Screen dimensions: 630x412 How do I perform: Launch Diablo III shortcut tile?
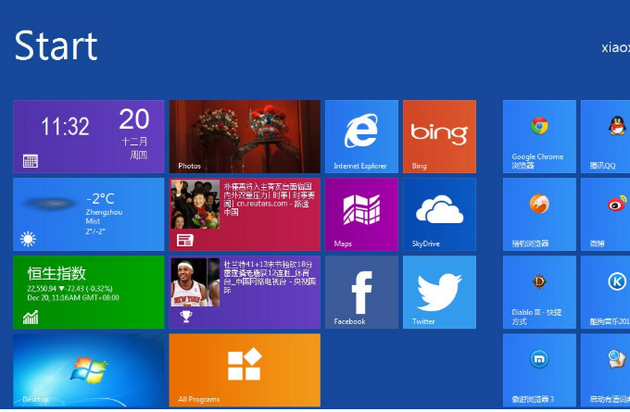539,292
